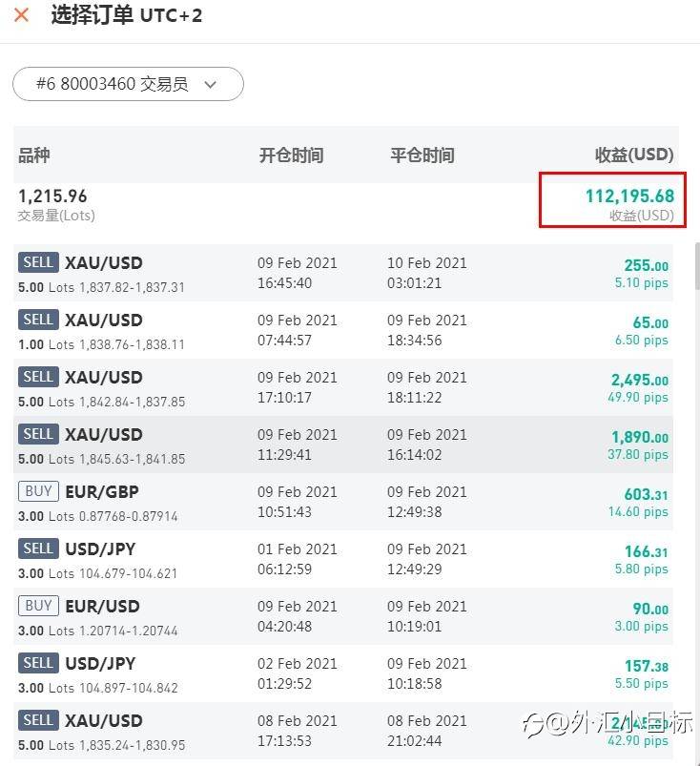Sort by 开仓时间 column header
700x766 pixels.
[291, 155]
